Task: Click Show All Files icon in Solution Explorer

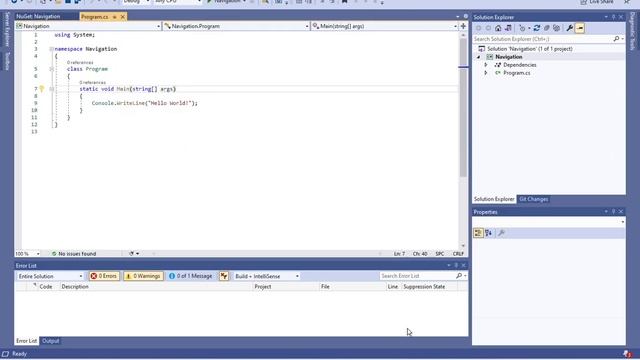Action: tap(557, 28)
